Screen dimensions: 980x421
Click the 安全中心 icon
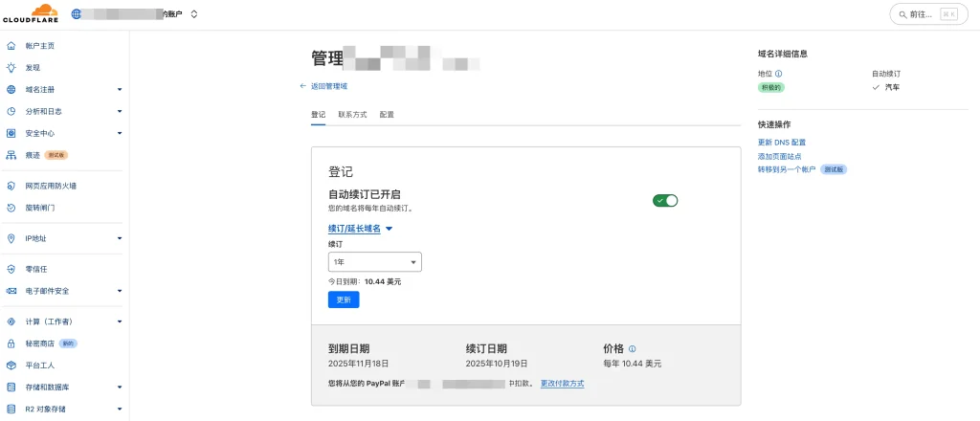pyautogui.click(x=11, y=133)
